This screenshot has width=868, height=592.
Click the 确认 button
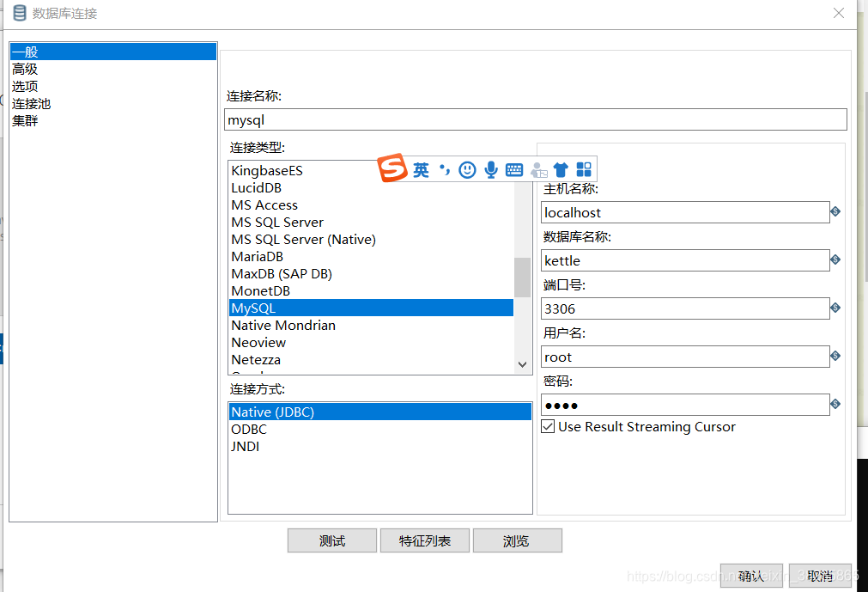(x=751, y=576)
